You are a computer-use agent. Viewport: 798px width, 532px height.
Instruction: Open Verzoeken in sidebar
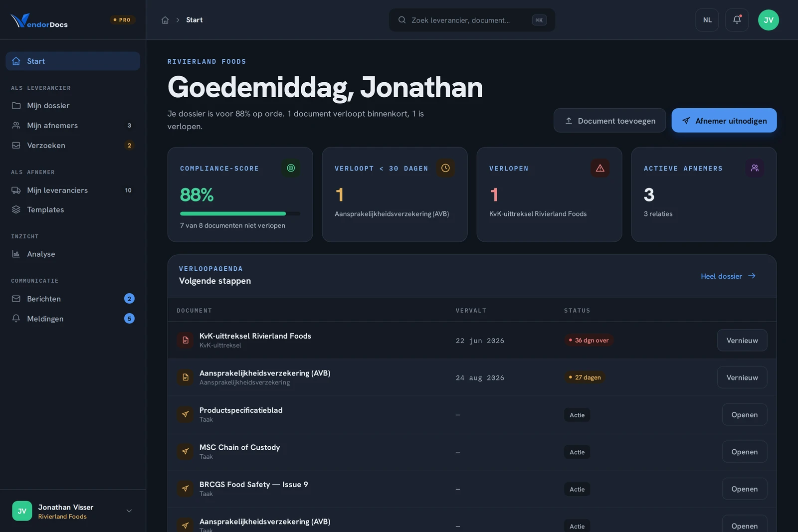coord(73,146)
